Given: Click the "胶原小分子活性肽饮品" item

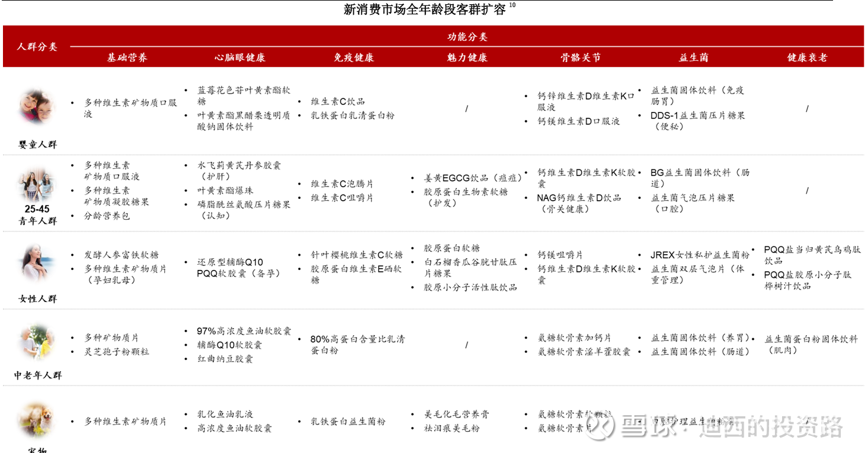Looking at the screenshot, I should click(470, 287).
